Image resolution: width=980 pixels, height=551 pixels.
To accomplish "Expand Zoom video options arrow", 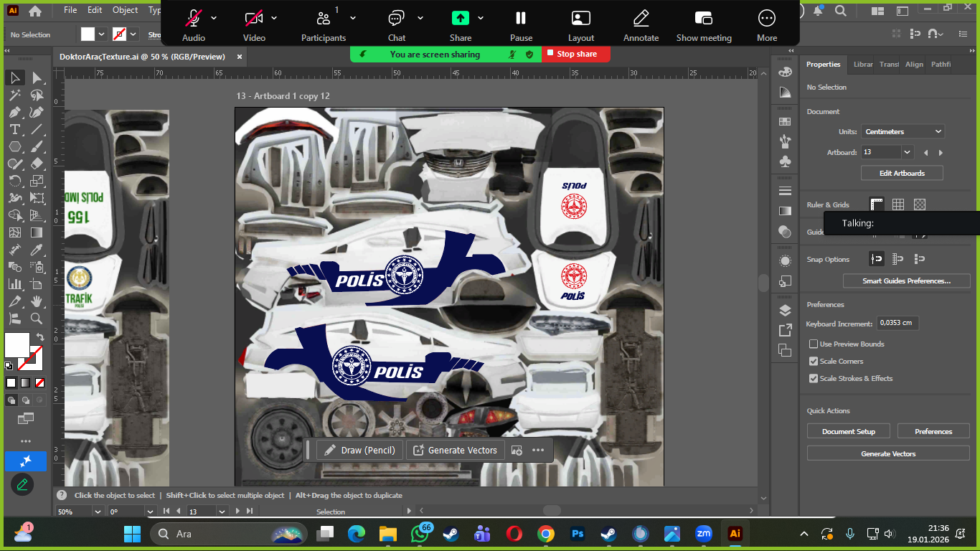I will (x=274, y=18).
